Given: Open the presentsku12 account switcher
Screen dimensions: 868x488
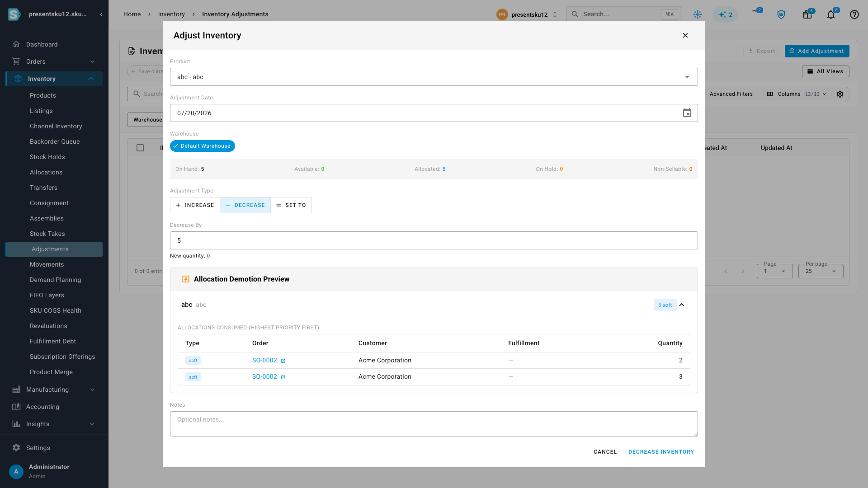Looking at the screenshot, I should [x=527, y=14].
